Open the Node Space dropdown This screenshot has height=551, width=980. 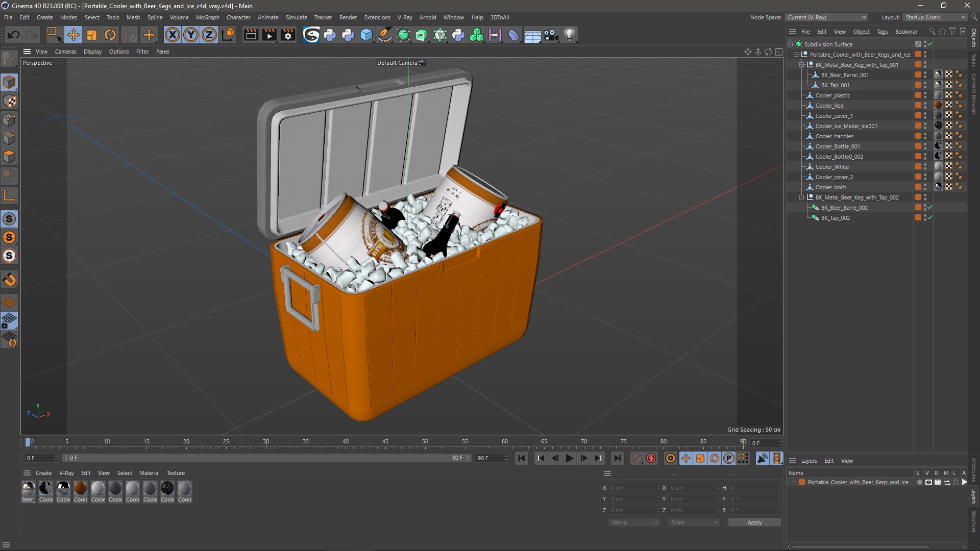click(x=826, y=17)
